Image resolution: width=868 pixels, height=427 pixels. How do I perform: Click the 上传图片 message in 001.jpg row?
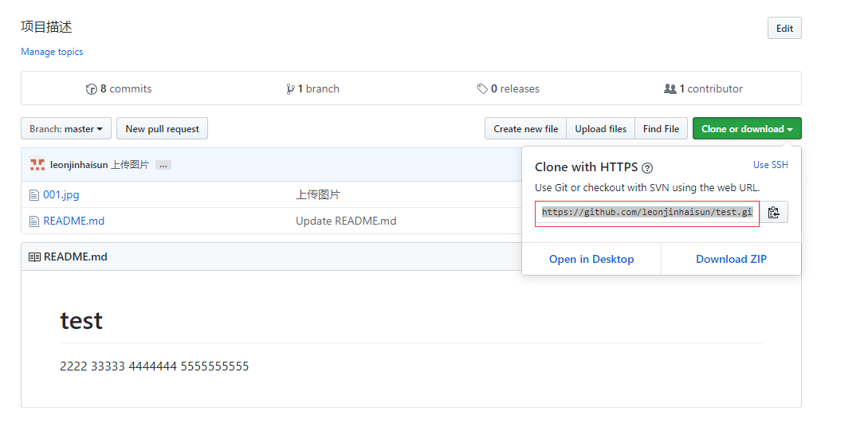coord(318,194)
